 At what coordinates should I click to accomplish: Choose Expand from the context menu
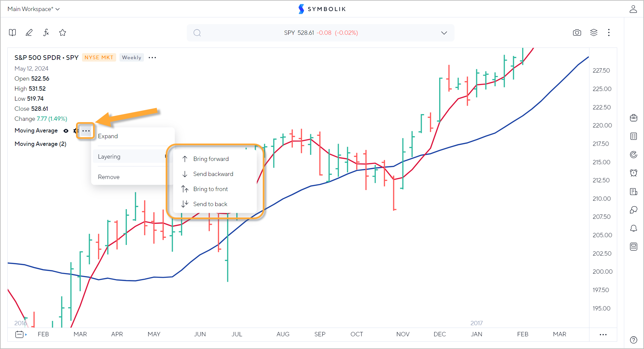tap(108, 136)
